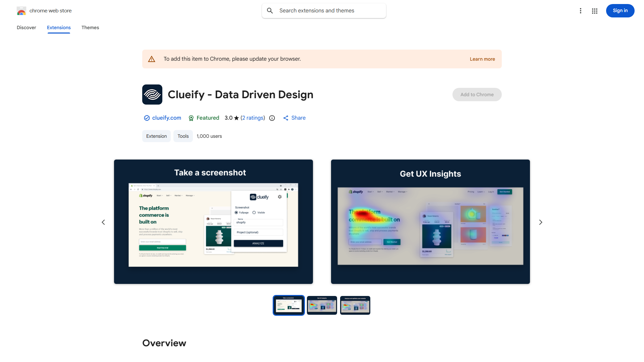Go back with the left carousel chevron

103,222
